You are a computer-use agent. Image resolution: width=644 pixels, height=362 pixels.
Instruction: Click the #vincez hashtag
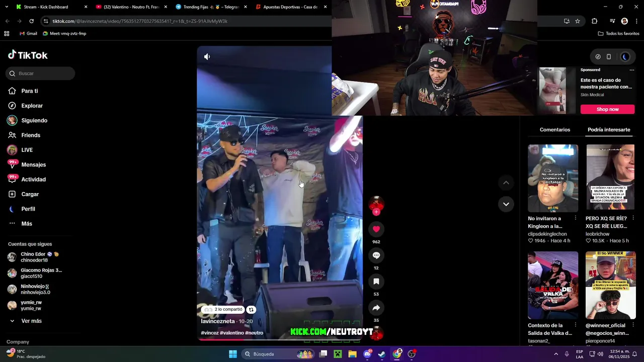(210, 333)
